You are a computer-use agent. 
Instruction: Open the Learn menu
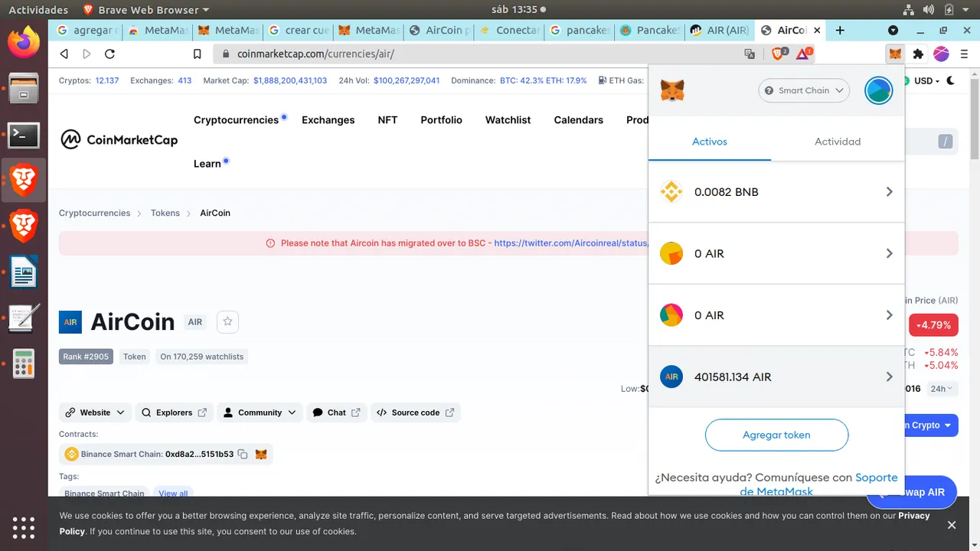coord(207,164)
